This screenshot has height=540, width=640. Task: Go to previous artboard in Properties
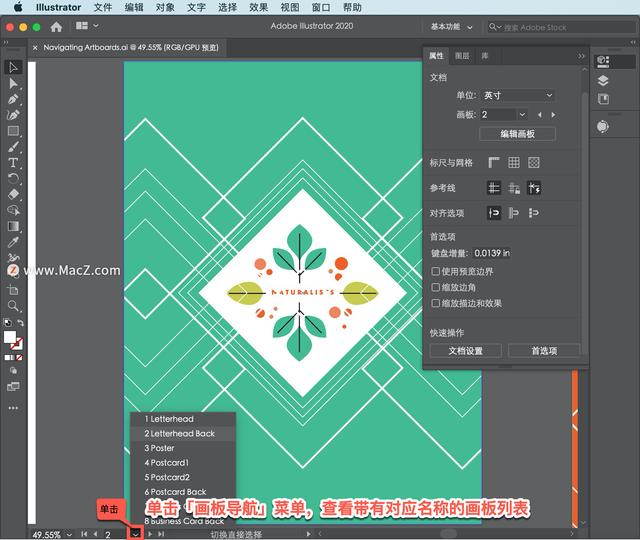point(540,115)
